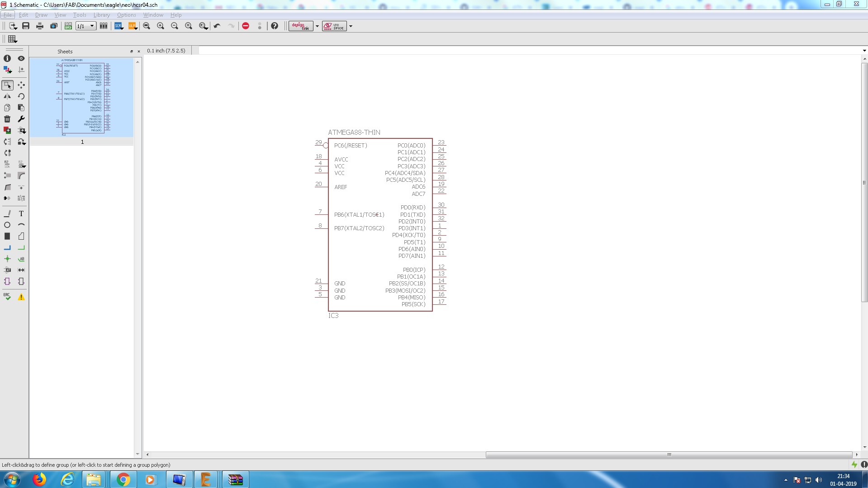Open the Draw menu

tap(42, 15)
